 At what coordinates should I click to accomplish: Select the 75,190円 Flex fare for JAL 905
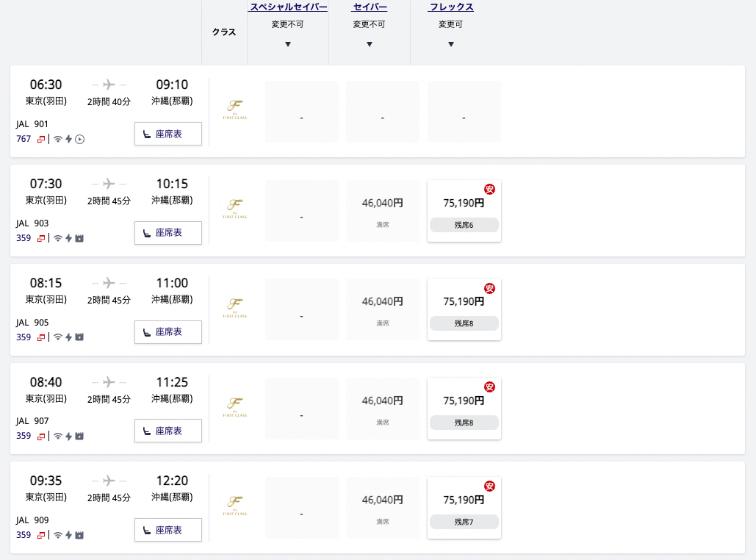[x=464, y=309]
